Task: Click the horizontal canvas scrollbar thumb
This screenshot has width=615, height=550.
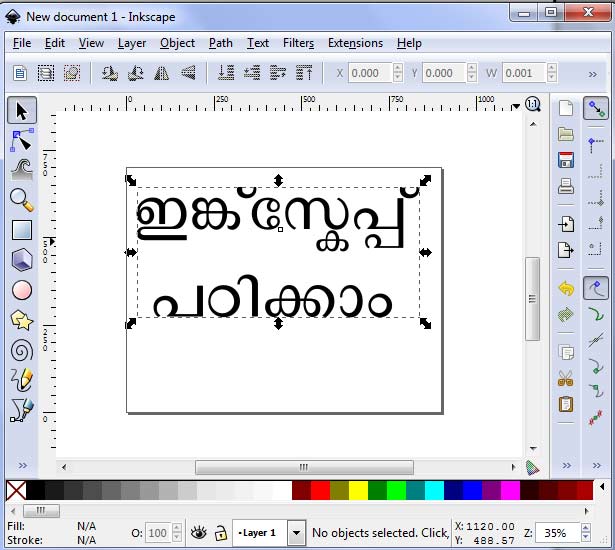Action: click(304, 467)
